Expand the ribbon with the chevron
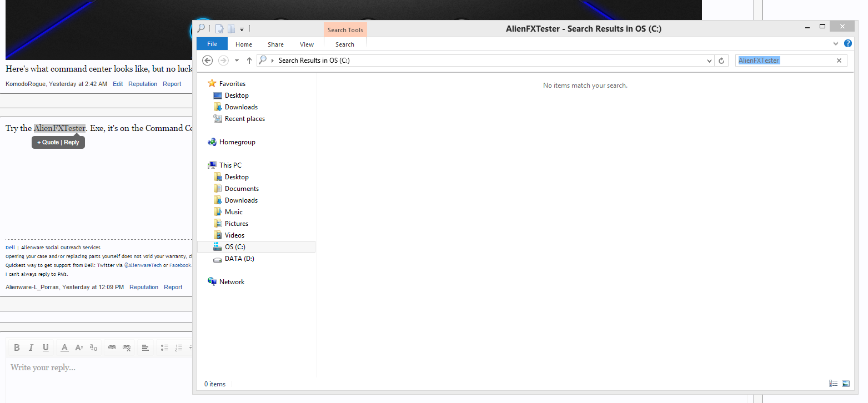The image size is (868, 403). (x=836, y=43)
